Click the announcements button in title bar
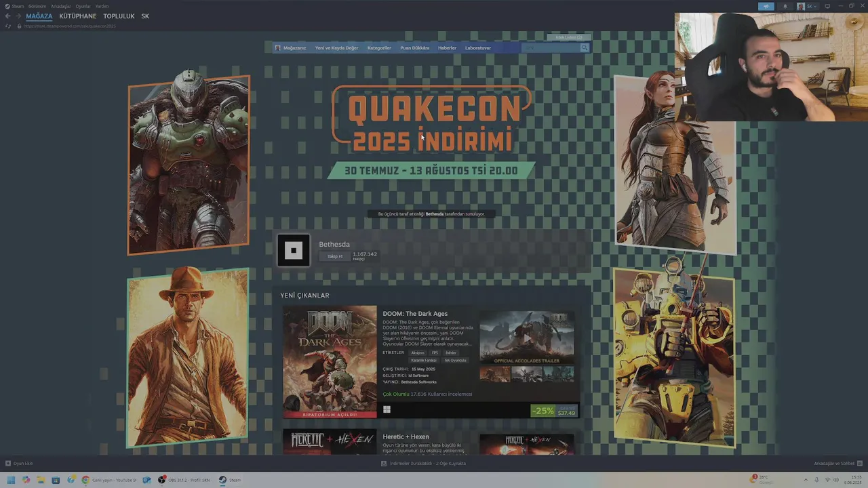The image size is (868, 488). [766, 6]
